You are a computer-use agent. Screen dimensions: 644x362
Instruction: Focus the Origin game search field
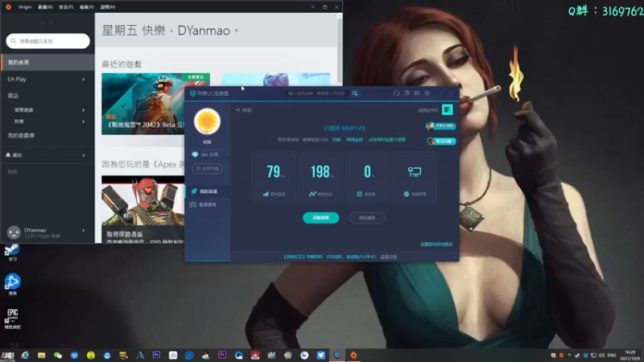[x=47, y=41]
